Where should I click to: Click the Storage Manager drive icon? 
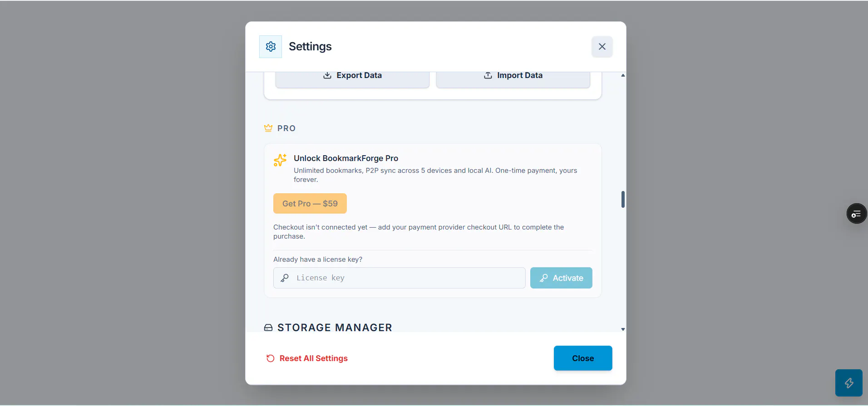coord(268,328)
